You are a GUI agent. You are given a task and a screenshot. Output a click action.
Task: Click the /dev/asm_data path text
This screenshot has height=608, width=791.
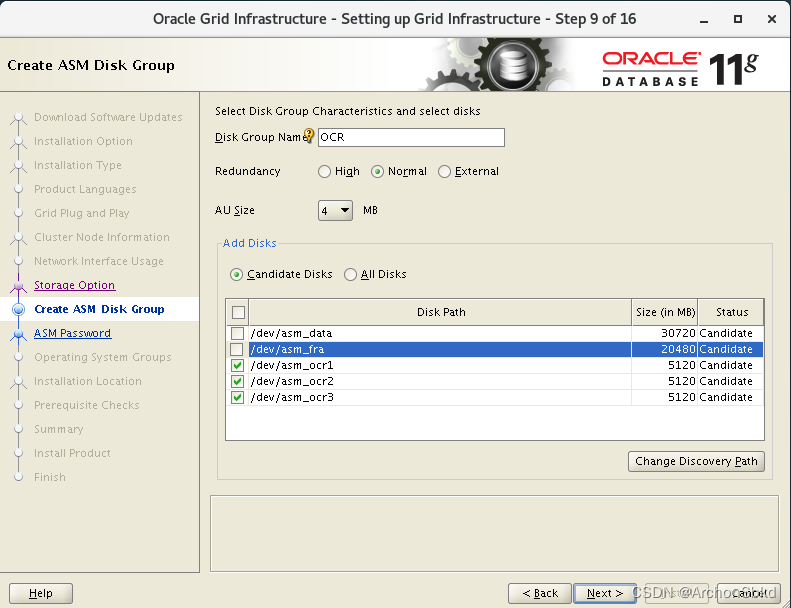point(292,334)
